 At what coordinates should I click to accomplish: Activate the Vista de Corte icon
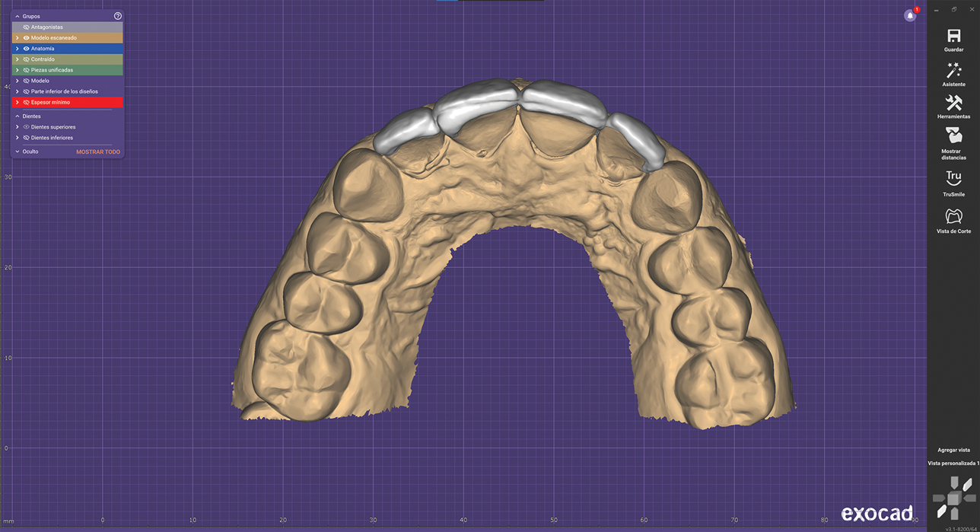(953, 216)
